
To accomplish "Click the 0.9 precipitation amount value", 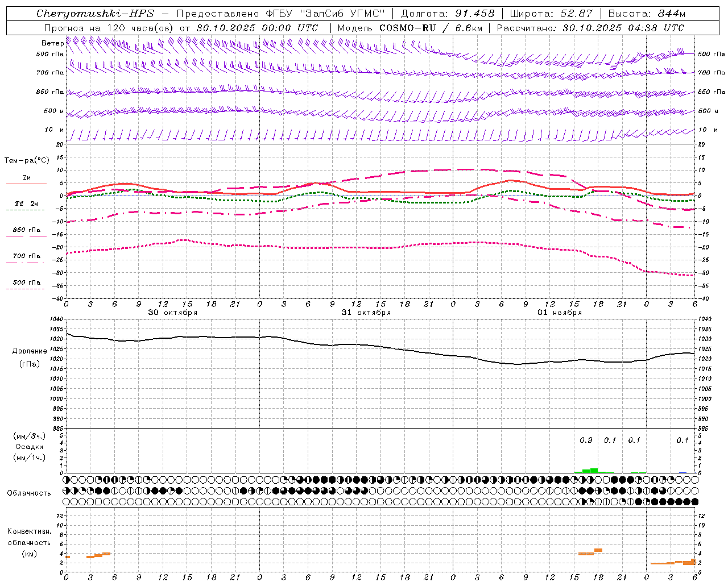I will pos(586,440).
